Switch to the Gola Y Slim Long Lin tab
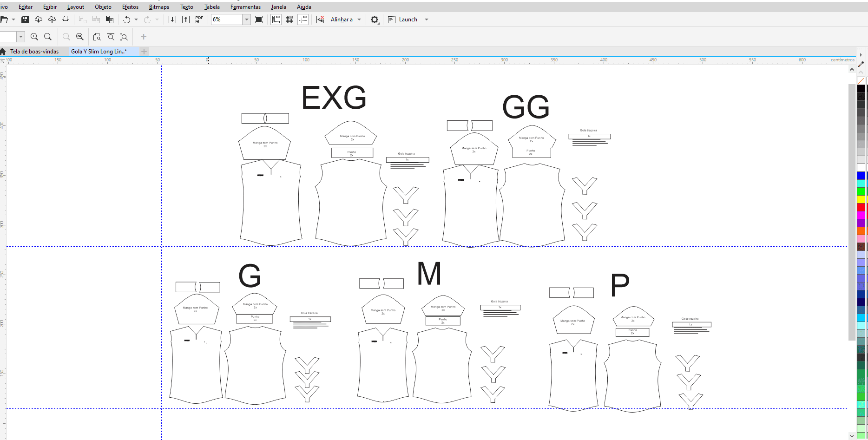 tap(104, 52)
